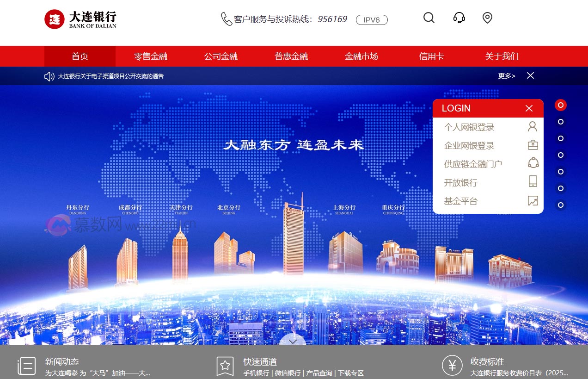Switch to the 公司金融 tab

click(221, 56)
